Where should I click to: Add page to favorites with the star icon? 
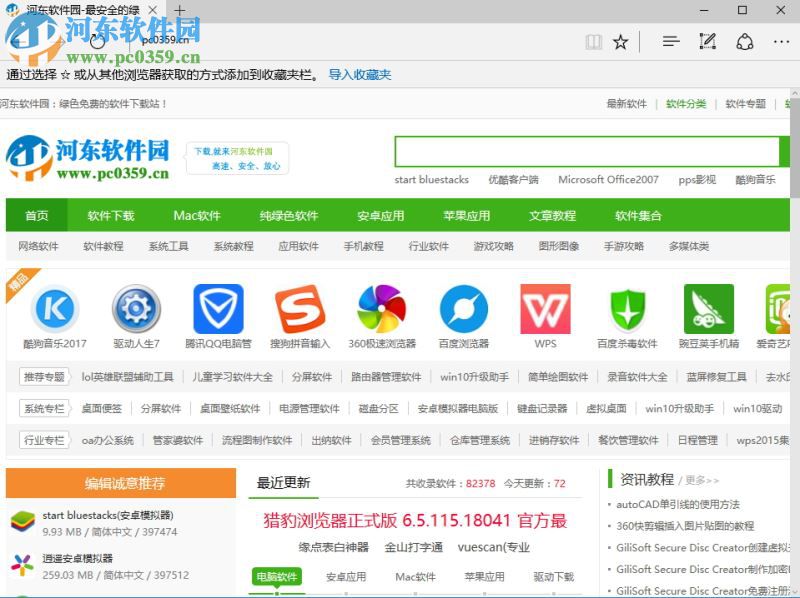621,42
